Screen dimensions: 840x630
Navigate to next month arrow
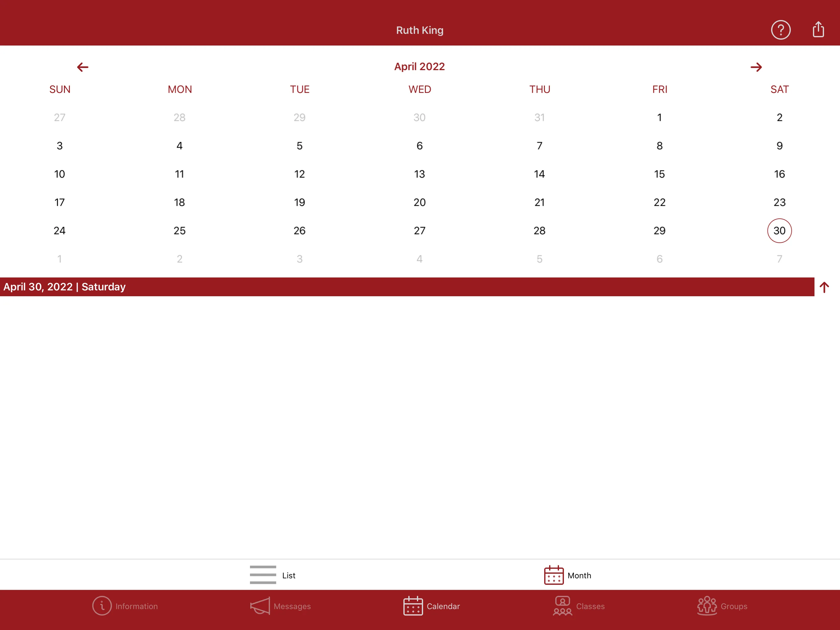(756, 66)
